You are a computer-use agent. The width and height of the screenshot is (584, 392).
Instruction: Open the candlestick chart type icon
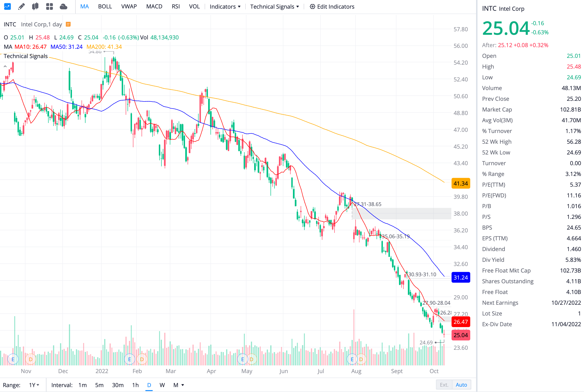(x=35, y=7)
